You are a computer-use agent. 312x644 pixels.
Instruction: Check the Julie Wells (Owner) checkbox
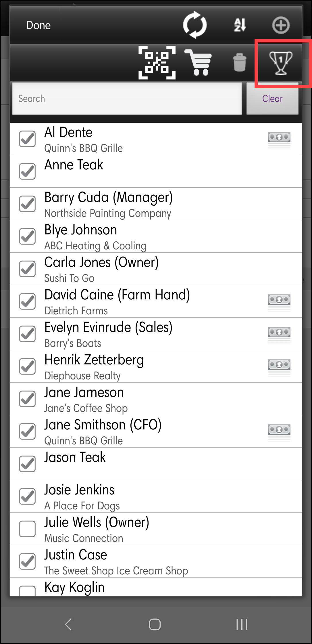[27, 529]
